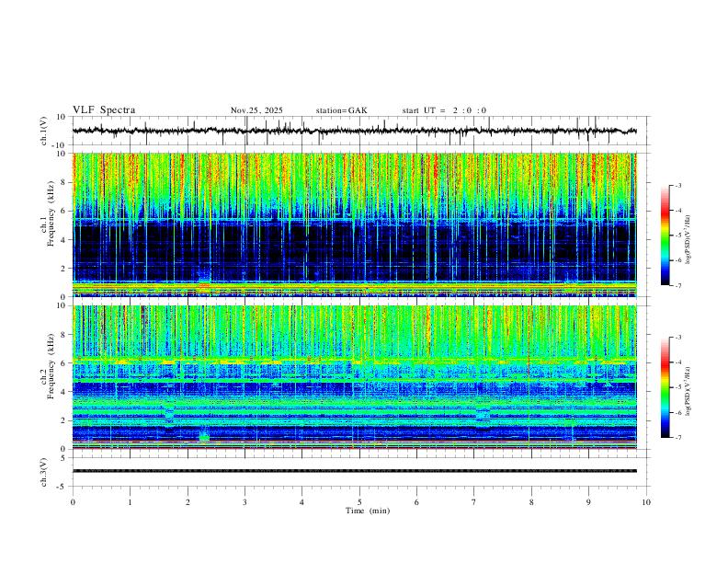Click the "-4" tick on lower color bar
This screenshot has width=728, height=563.
click(x=678, y=362)
